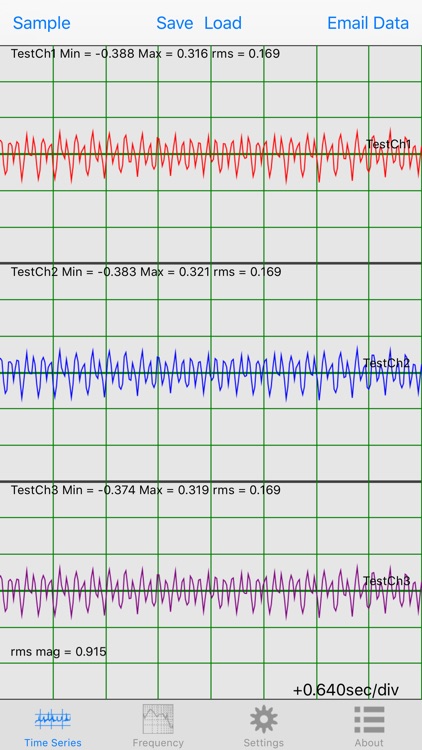Select the Frequency tab label
Viewport: 422px width, 750px height.
(x=158, y=742)
